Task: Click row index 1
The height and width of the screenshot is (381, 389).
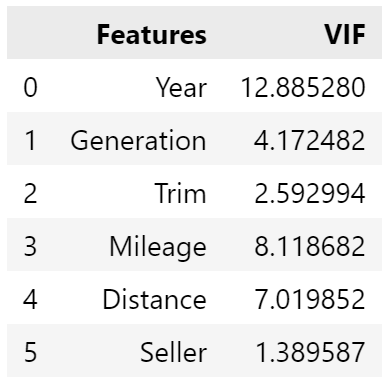Action: [x=30, y=140]
